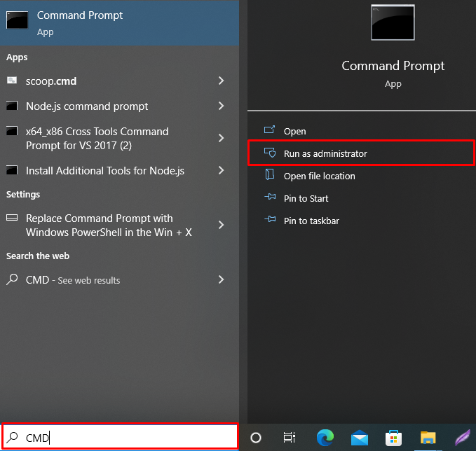Open Microsoft Store from the taskbar
The width and height of the screenshot is (476, 451).
(393, 438)
